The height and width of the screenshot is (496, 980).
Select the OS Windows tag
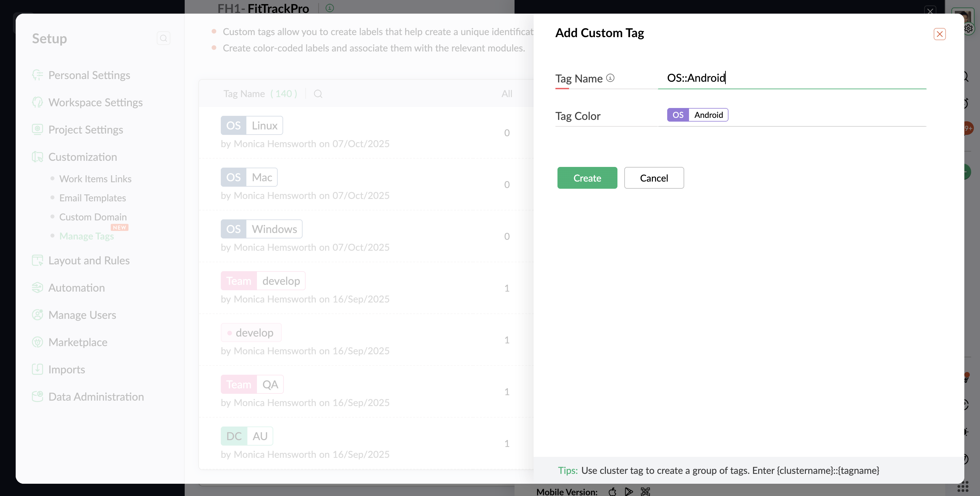(261, 229)
